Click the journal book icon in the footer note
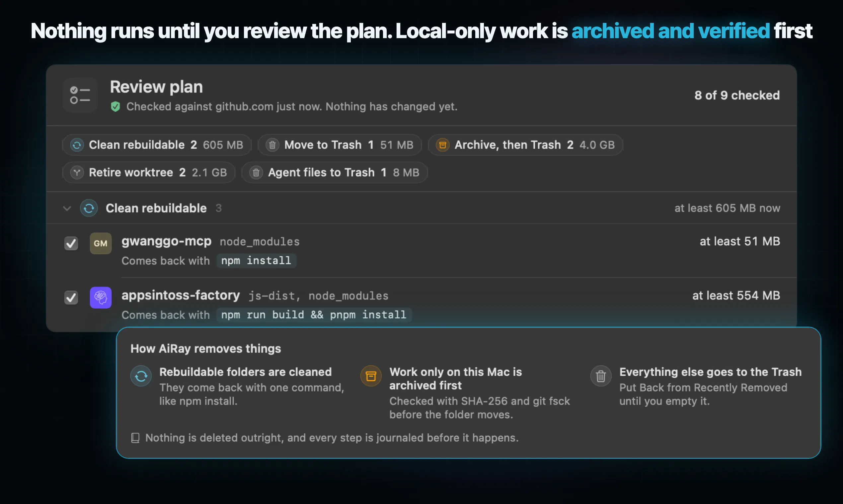Viewport: 843px width, 504px height. [135, 438]
